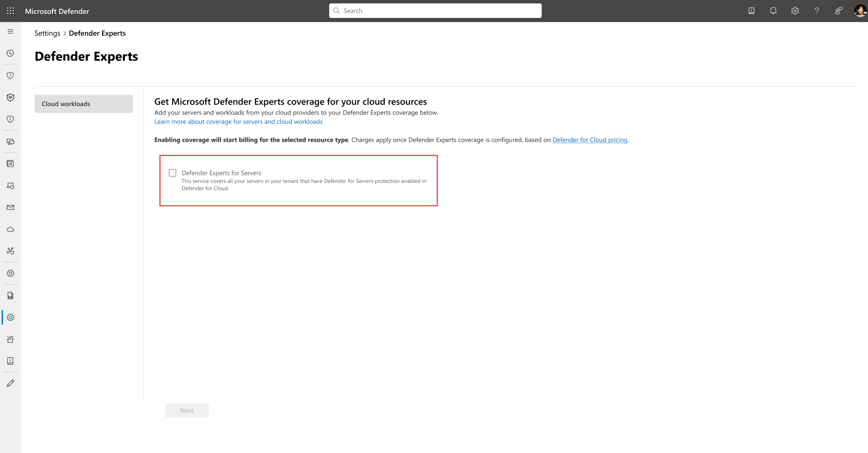Click the large Defender Experts page heading

coord(86,56)
